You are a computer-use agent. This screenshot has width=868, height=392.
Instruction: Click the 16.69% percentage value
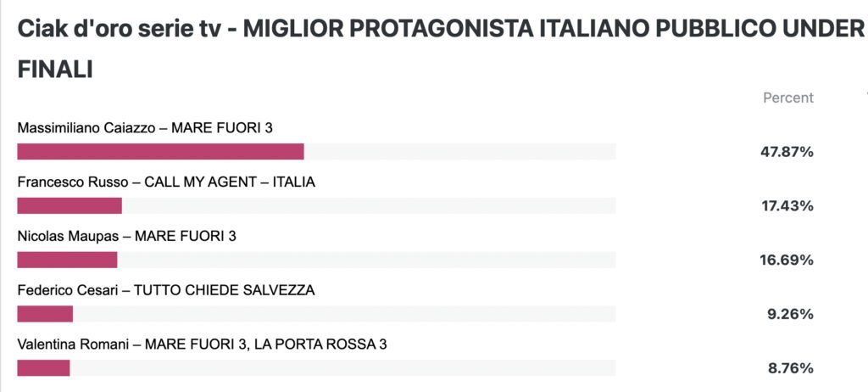(787, 260)
